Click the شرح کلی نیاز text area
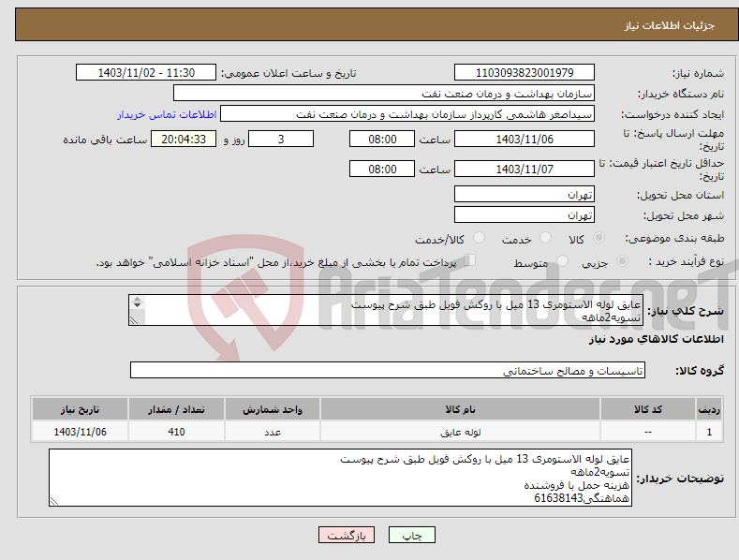739x560 pixels. click(386, 310)
